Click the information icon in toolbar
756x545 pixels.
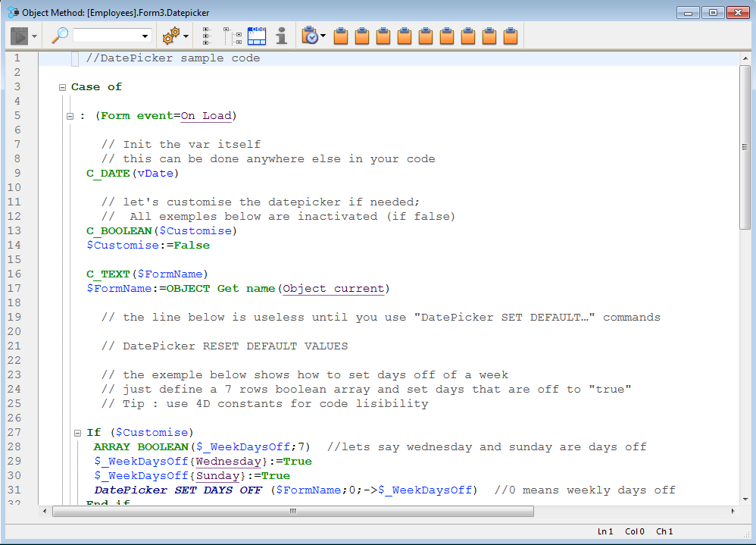click(x=281, y=36)
